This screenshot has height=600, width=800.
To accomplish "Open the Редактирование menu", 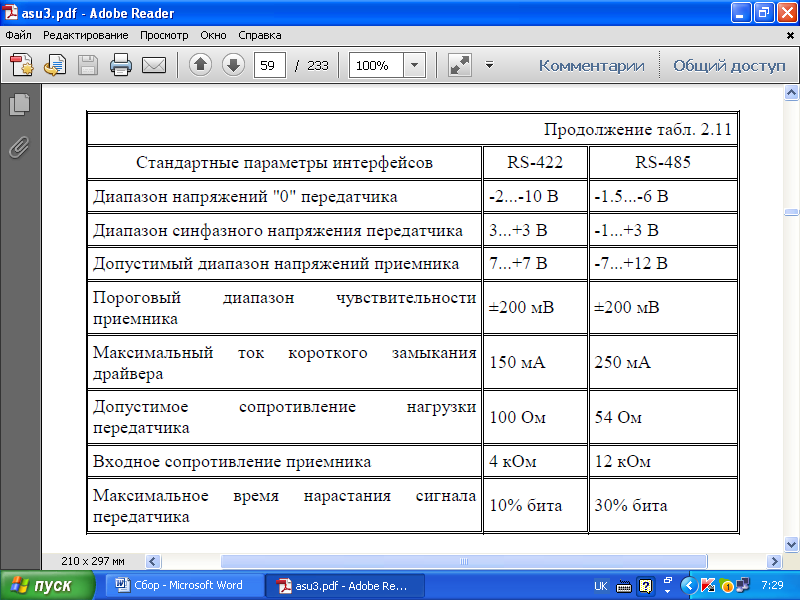I will (86, 35).
